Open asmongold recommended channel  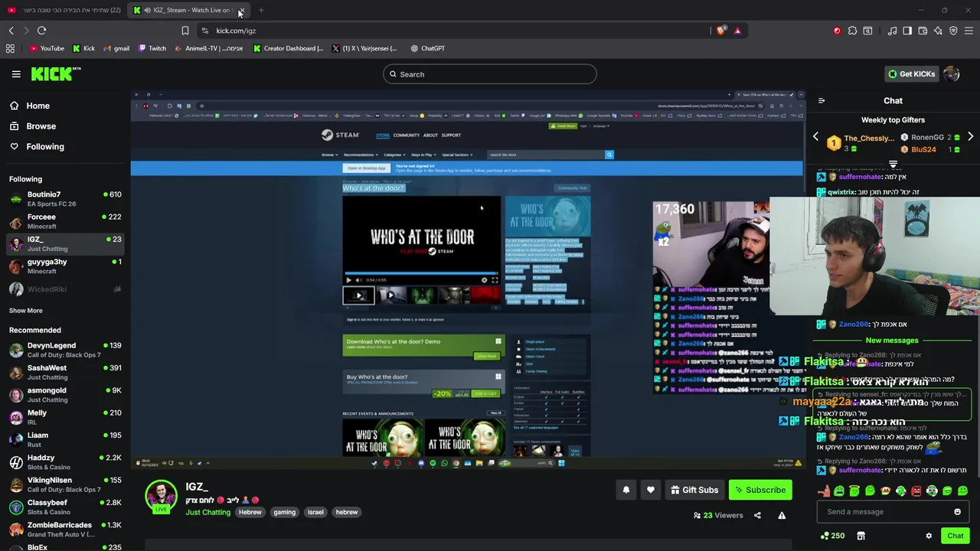[65, 395]
